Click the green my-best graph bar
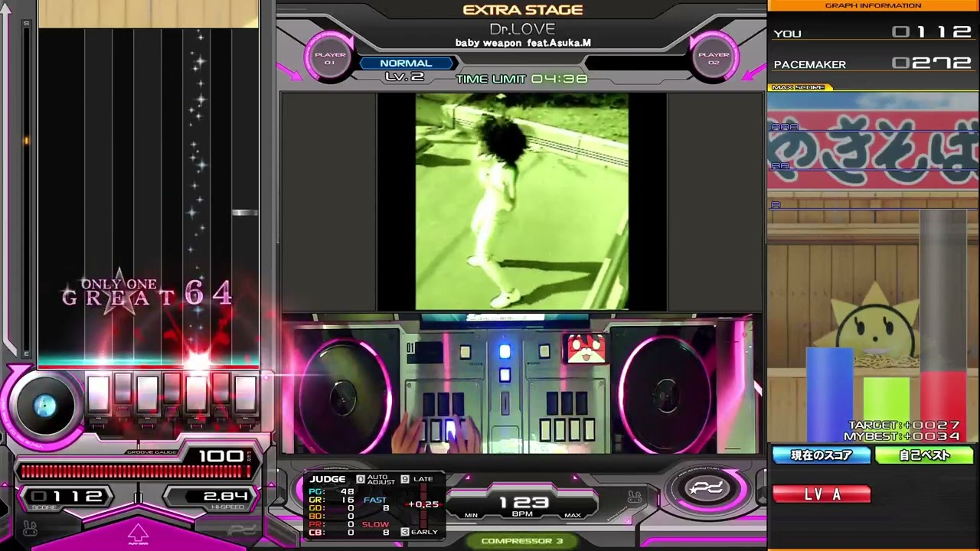This screenshot has width=980, height=551. click(887, 409)
